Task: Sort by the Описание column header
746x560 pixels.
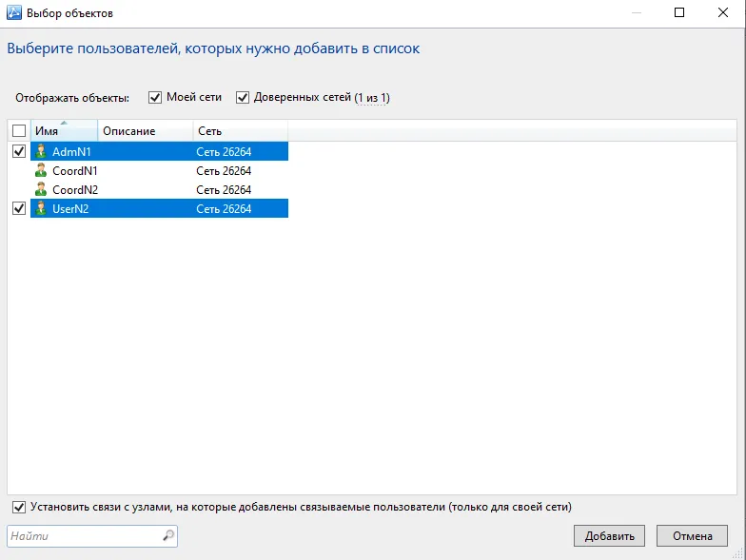Action: pos(146,131)
